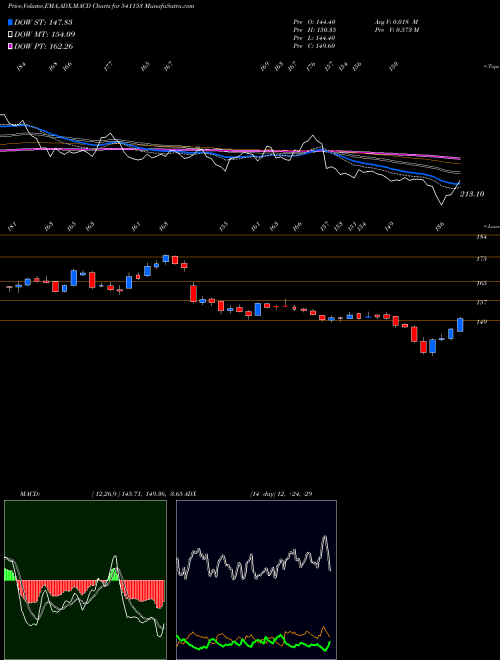
Task: Click the 150 label in the top row
Action: coord(394,67)
